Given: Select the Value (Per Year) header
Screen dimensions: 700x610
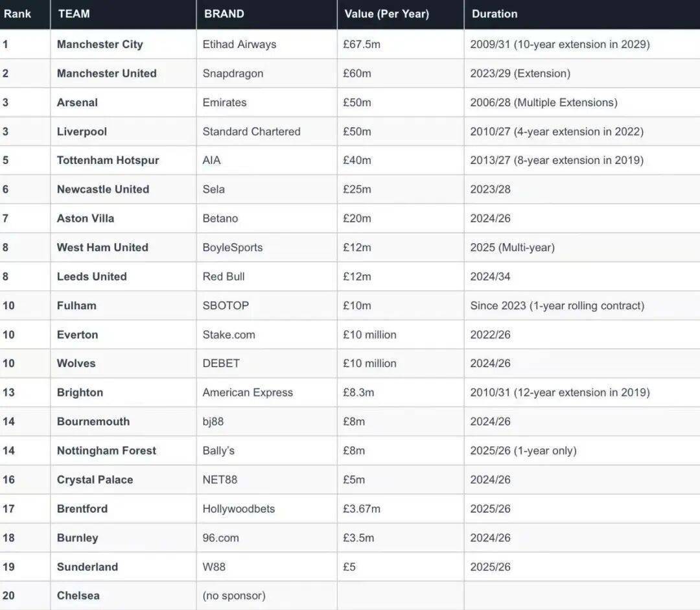Looking at the screenshot, I should tap(386, 14).
